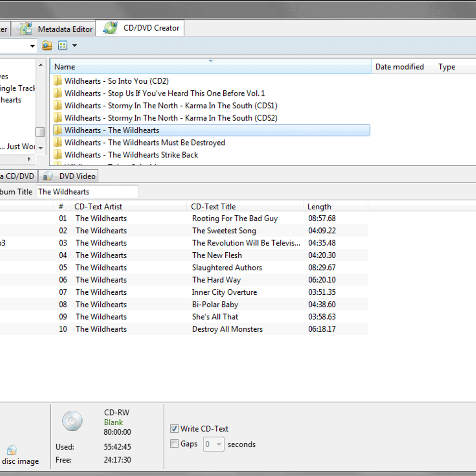The height and width of the screenshot is (476, 476).
Task: Open the DVD Video tab
Action: click(68, 176)
